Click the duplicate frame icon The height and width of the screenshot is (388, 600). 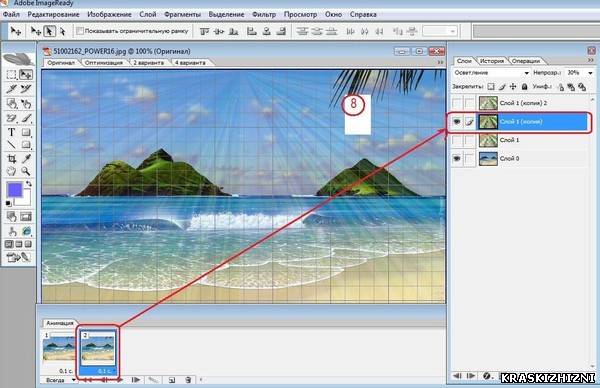point(172,380)
